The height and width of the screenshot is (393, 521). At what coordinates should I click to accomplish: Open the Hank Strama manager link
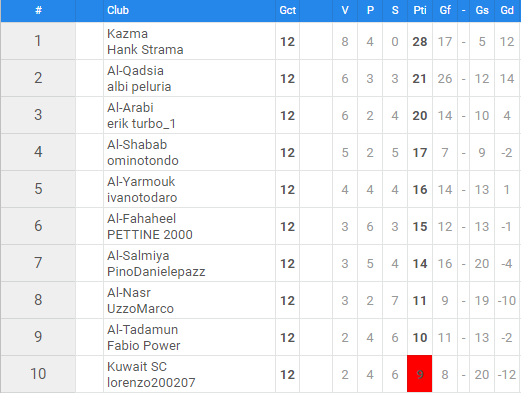click(145, 50)
